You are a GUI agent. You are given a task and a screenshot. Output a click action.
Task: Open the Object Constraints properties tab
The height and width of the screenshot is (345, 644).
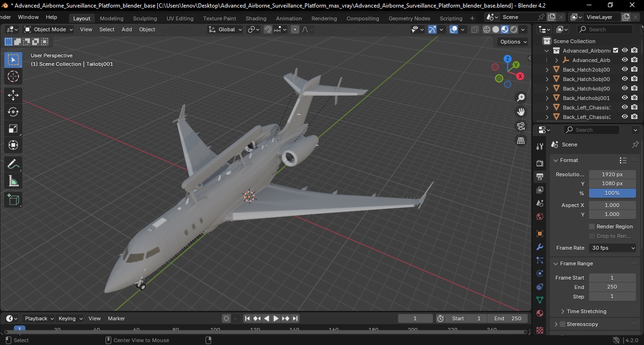point(539,287)
